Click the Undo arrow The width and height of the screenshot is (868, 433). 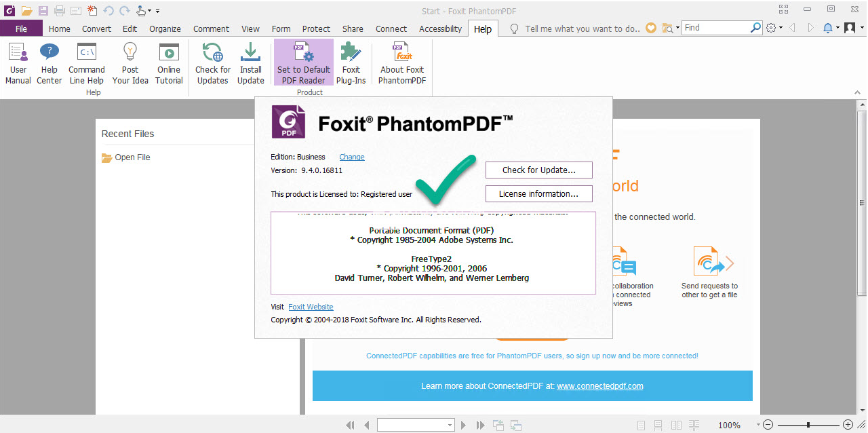point(108,10)
